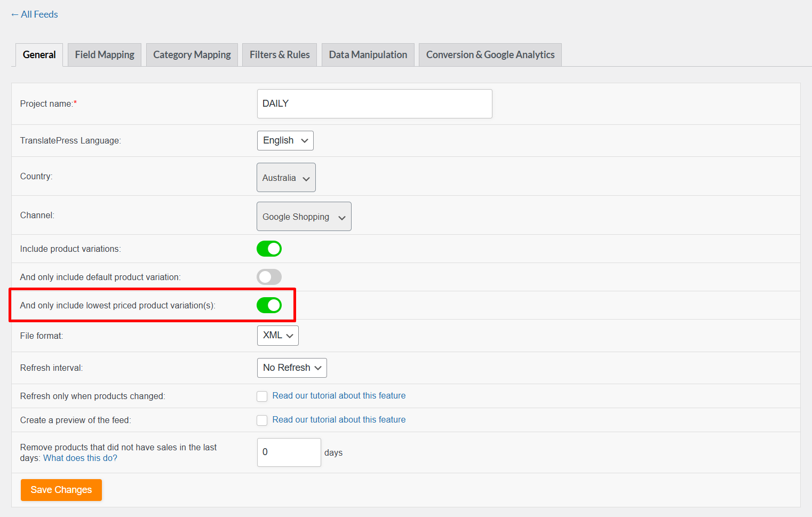812x517 pixels.
Task: Open the File format XML dropdown
Action: click(x=277, y=336)
